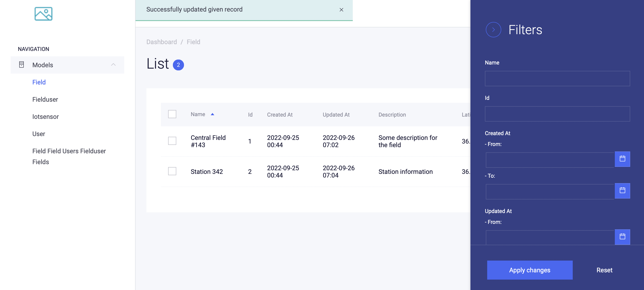The width and height of the screenshot is (644, 290).
Task: Go to Dashboard breadcrumb link
Action: pos(162,42)
